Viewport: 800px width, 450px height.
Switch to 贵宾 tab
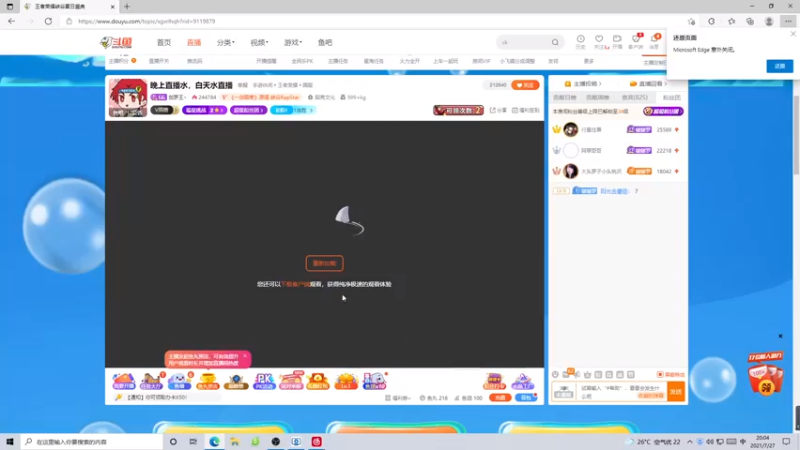pos(635,97)
